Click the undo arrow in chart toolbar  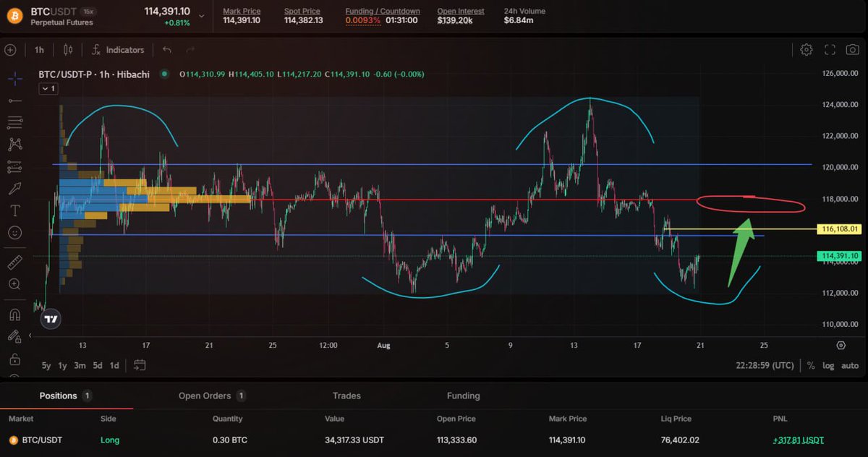(x=167, y=50)
